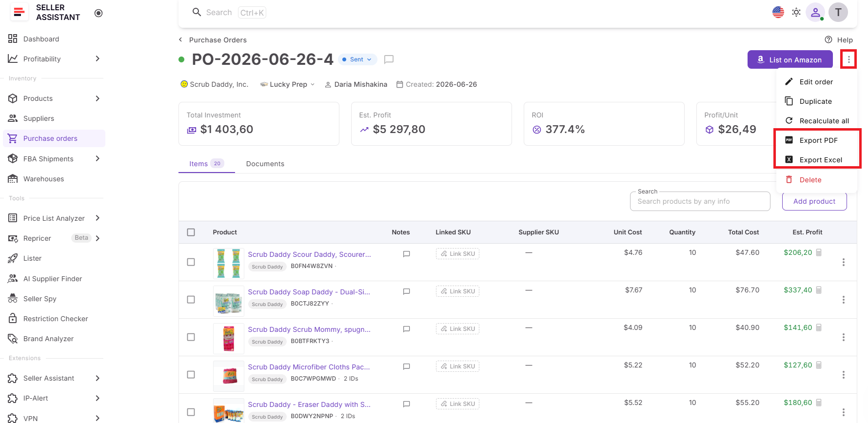
Task: Open the Lucky Prep dropdown
Action: [288, 84]
